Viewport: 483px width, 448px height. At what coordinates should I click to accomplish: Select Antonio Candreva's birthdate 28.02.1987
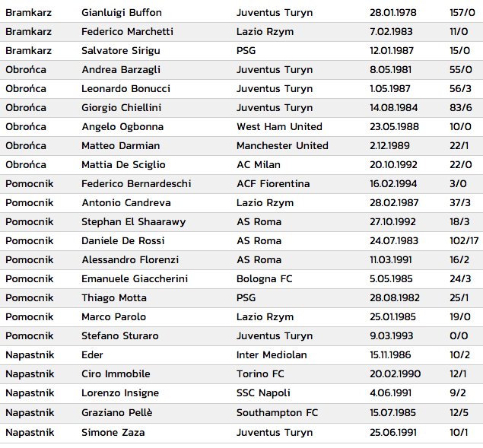[394, 203]
